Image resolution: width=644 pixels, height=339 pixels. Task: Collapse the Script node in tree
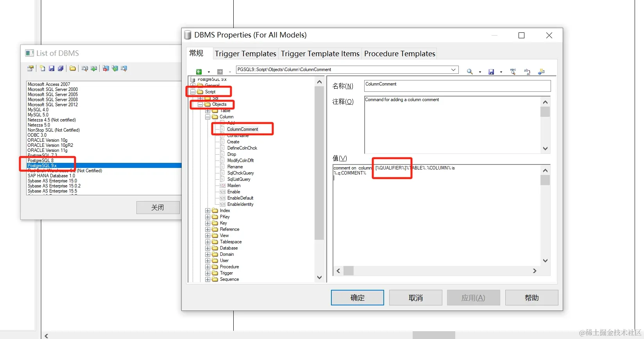193,92
